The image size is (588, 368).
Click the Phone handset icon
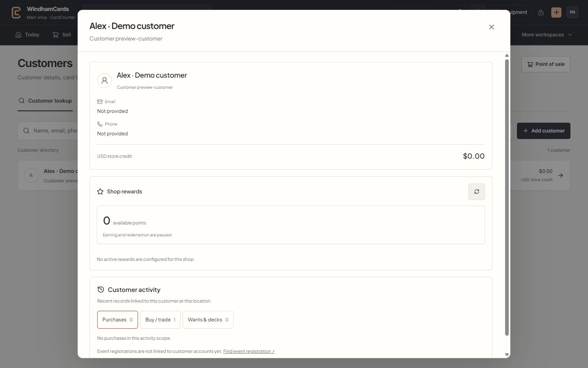[100, 124]
